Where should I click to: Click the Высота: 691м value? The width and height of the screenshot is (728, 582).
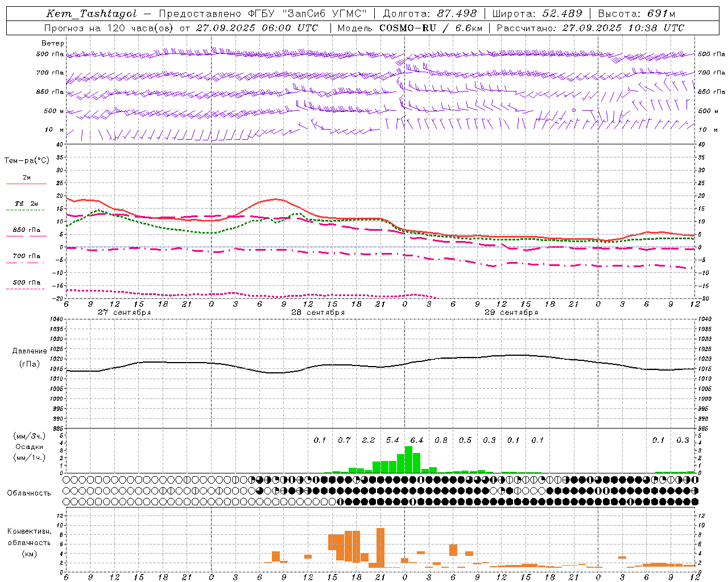coord(636,14)
